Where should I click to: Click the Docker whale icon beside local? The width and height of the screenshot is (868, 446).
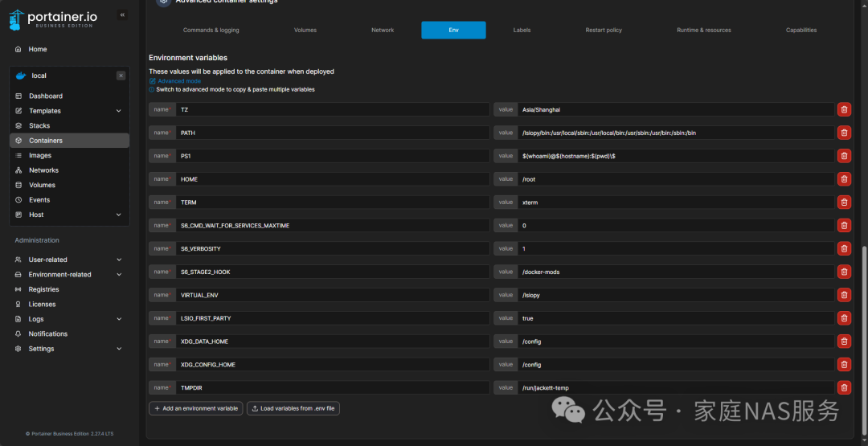click(x=21, y=76)
